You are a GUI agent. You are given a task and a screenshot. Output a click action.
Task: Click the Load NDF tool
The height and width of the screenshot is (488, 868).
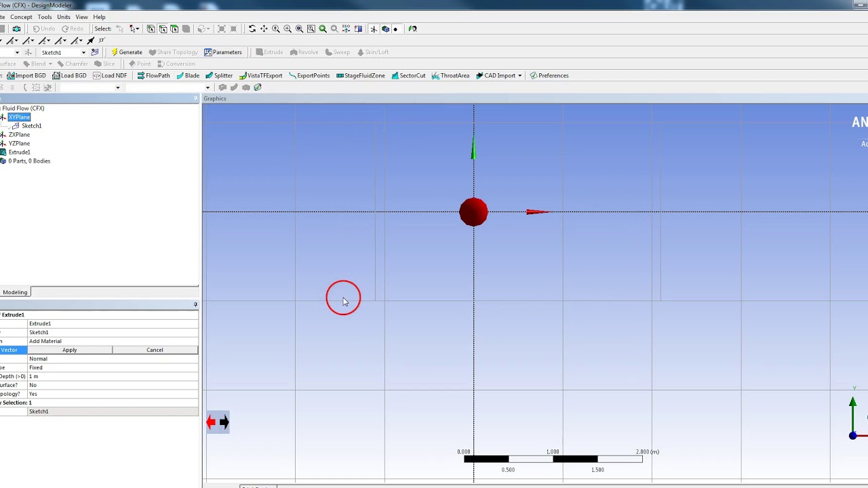click(x=110, y=75)
